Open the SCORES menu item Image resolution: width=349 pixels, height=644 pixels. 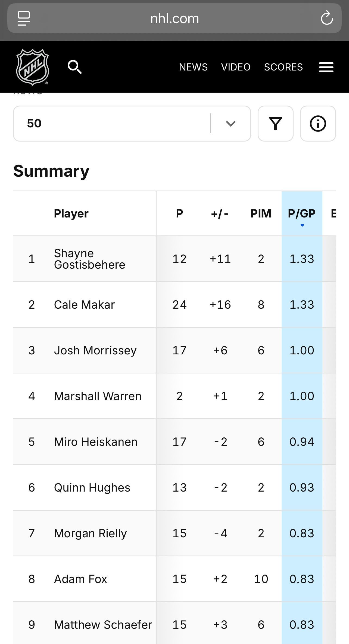click(283, 67)
